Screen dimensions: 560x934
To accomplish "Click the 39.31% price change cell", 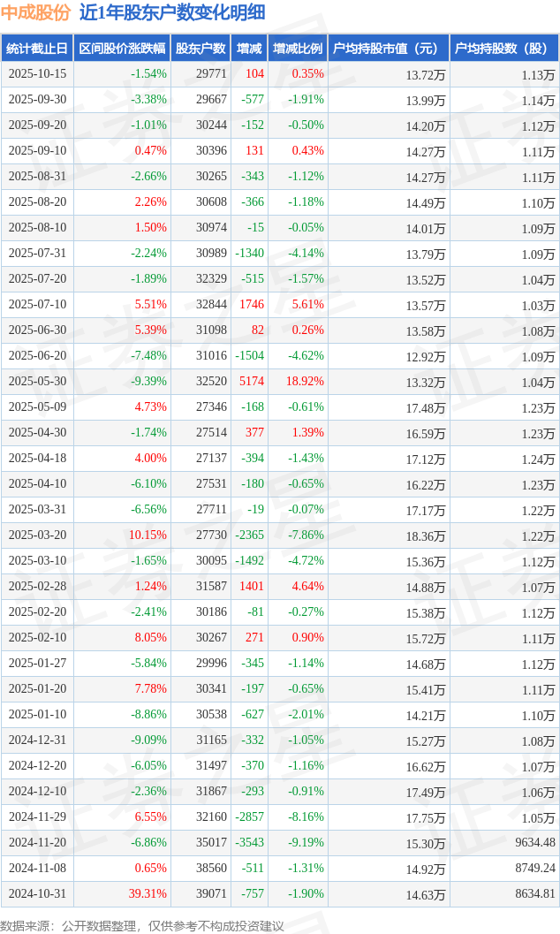I will (x=148, y=894).
